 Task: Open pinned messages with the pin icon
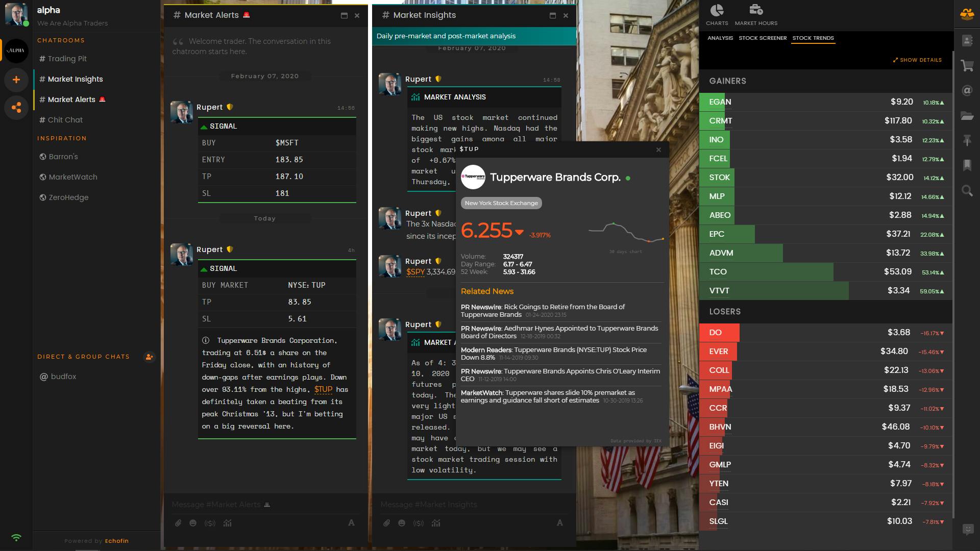(x=967, y=140)
